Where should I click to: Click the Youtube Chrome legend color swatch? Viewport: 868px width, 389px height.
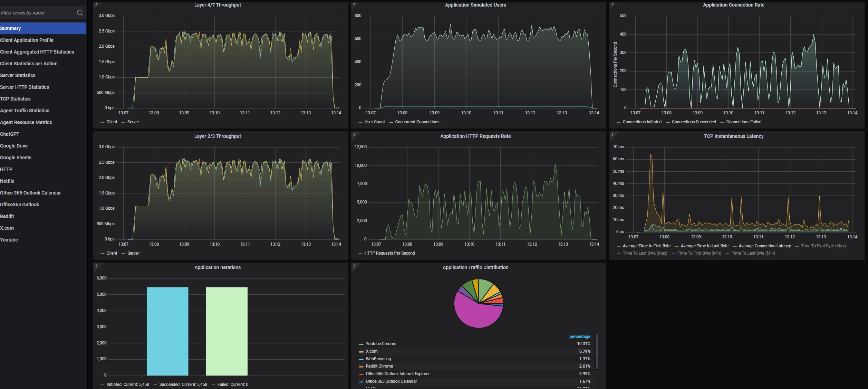point(361,344)
